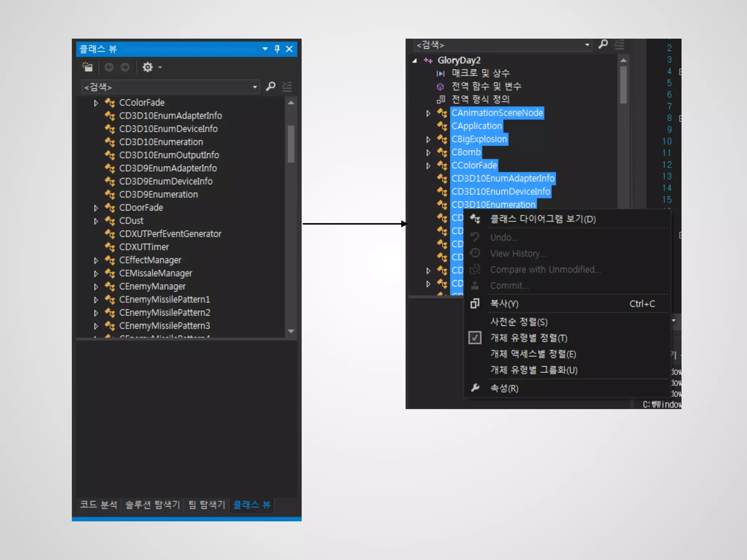This screenshot has height=560, width=747.
Task: Switch to the 코드 분석 tab
Action: (98, 505)
